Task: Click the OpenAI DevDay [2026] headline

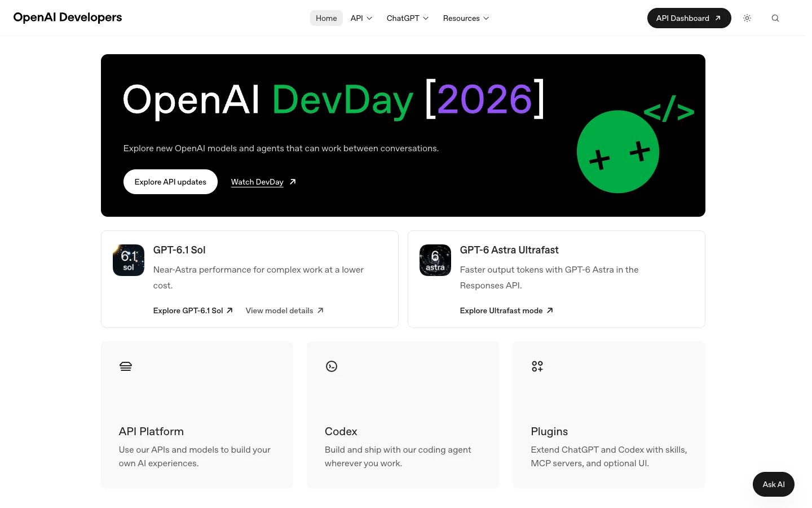Action: (334, 100)
